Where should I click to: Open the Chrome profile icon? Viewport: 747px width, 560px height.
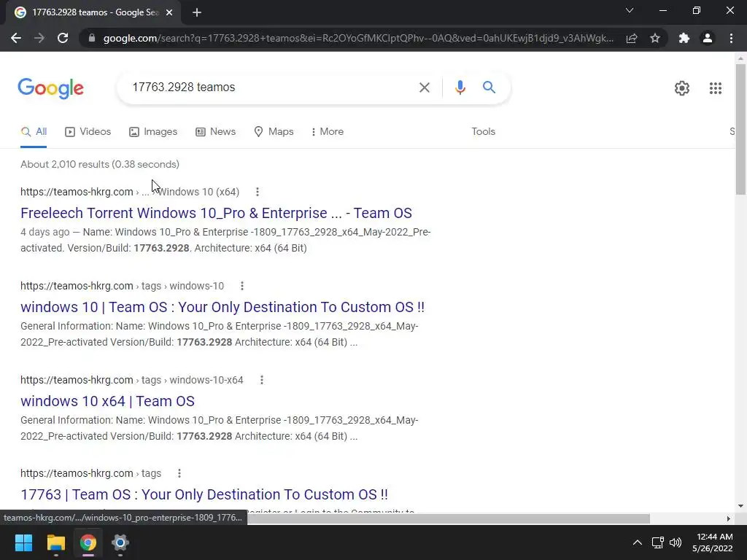(708, 38)
